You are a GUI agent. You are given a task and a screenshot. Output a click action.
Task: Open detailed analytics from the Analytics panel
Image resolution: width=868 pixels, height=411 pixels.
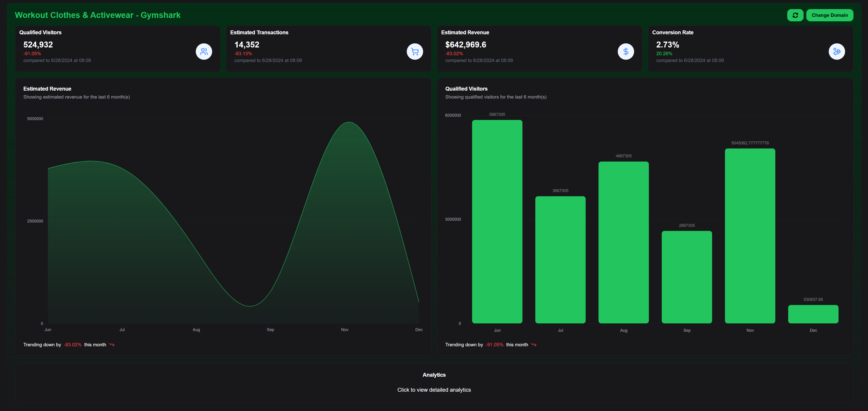point(434,390)
